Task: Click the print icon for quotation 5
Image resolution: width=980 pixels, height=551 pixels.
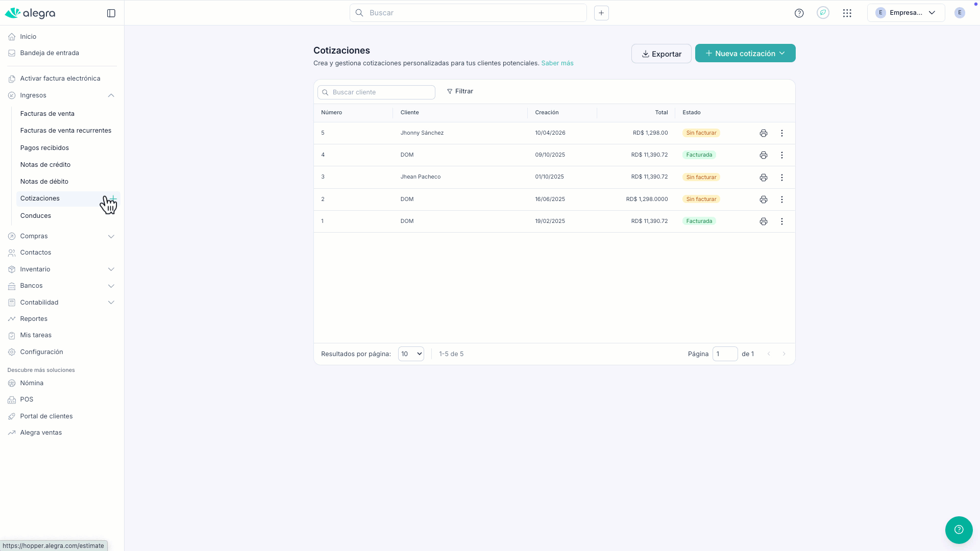Action: (763, 133)
